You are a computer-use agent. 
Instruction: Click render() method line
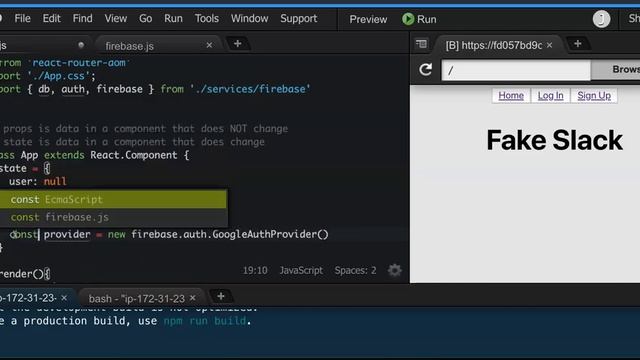(24, 274)
